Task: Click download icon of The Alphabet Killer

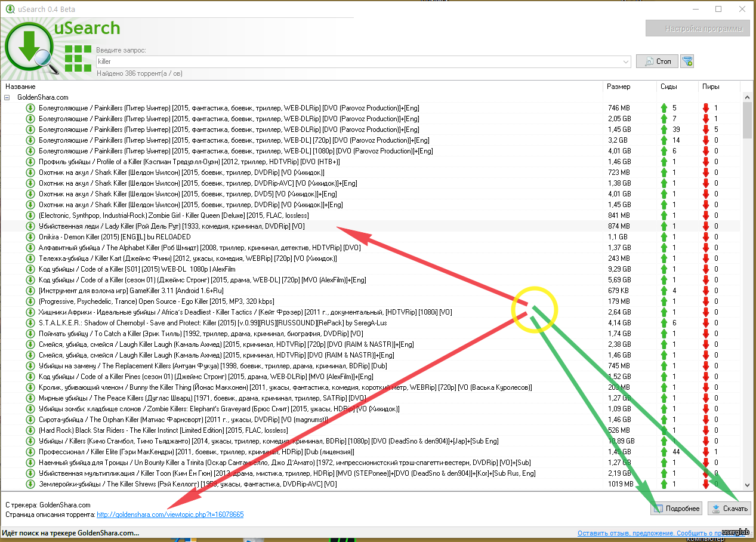Action: pyautogui.click(x=30, y=248)
